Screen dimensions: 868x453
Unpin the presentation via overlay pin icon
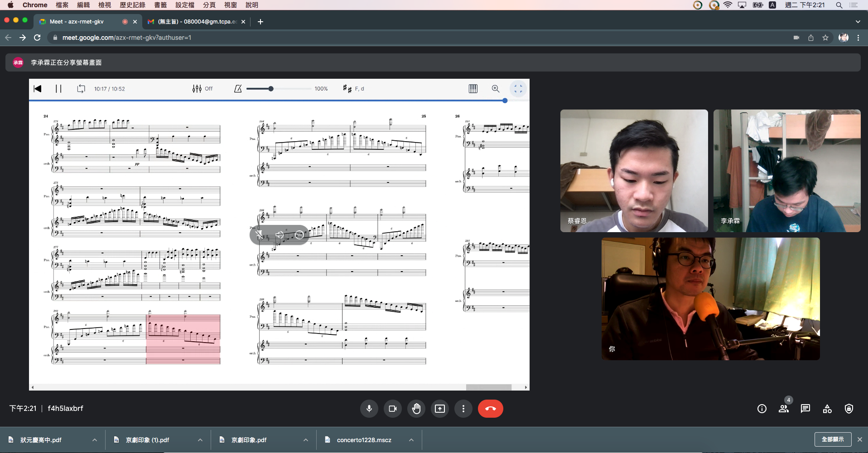[x=259, y=234]
